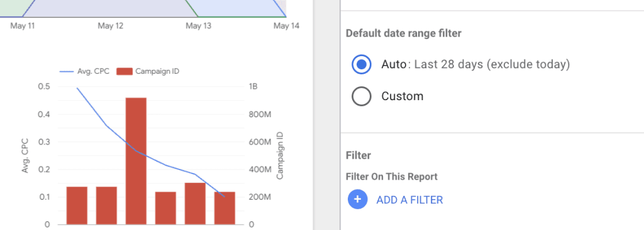644x230 pixels.
Task: Click the 600M right axis value
Action: click(260, 142)
